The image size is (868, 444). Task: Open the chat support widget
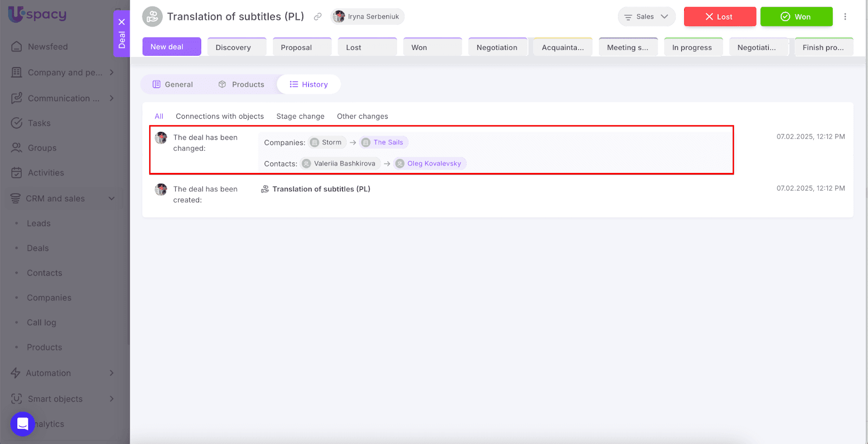click(x=22, y=424)
